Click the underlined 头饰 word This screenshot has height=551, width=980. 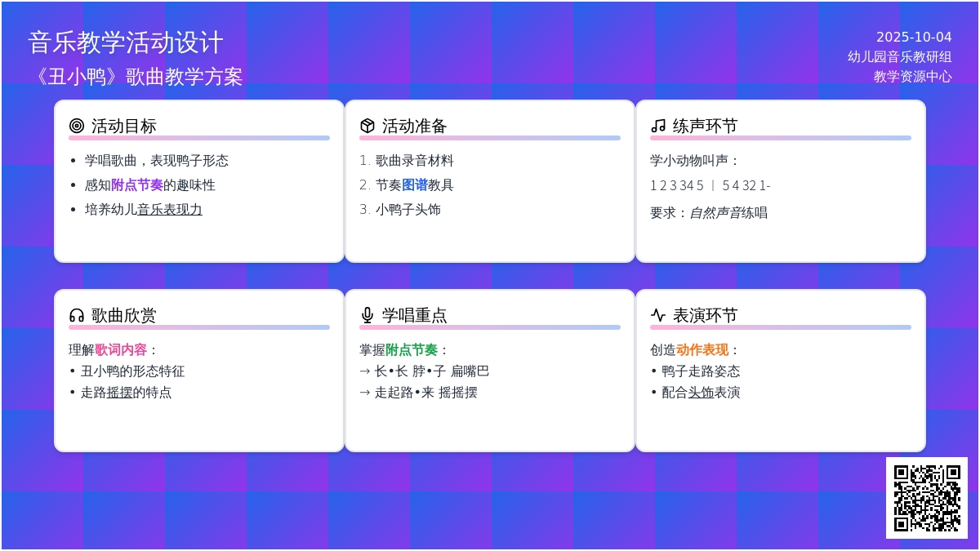coord(701,393)
